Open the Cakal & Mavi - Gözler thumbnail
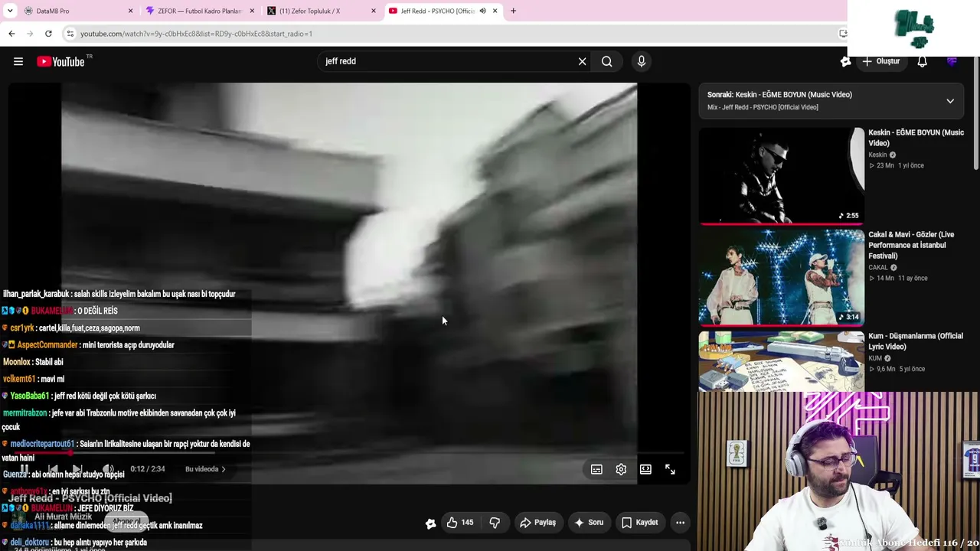This screenshot has height=551, width=980. (782, 278)
